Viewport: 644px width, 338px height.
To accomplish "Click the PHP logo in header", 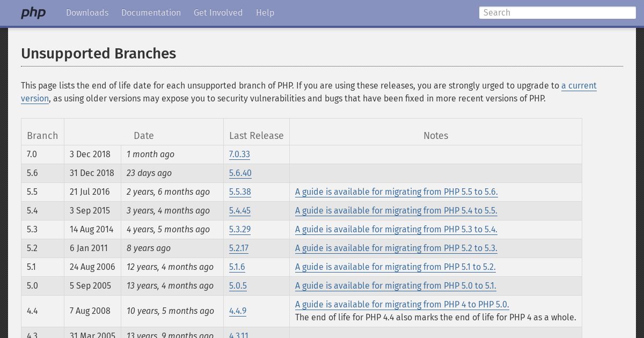I will tap(33, 13).
